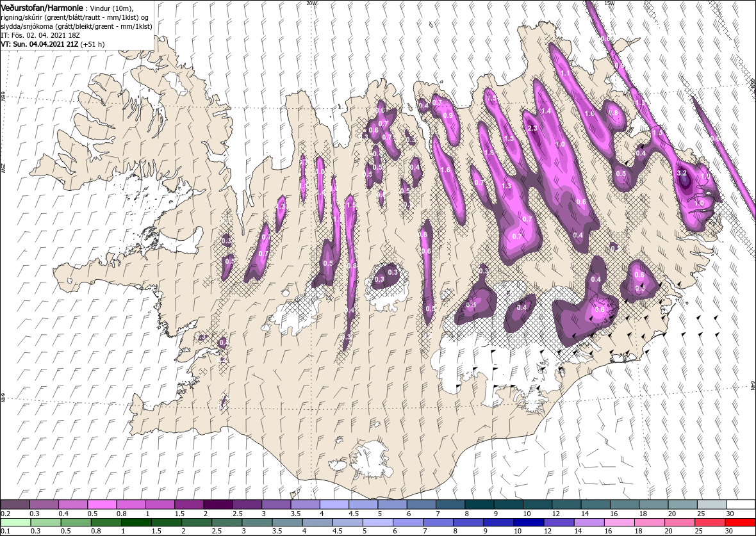Click the upper-row teal swatch labeled 8
This screenshot has width=756, height=536.
[479, 505]
